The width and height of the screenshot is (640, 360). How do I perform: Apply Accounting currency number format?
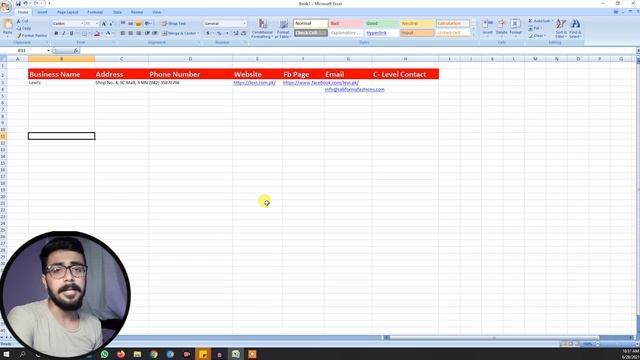pos(208,33)
